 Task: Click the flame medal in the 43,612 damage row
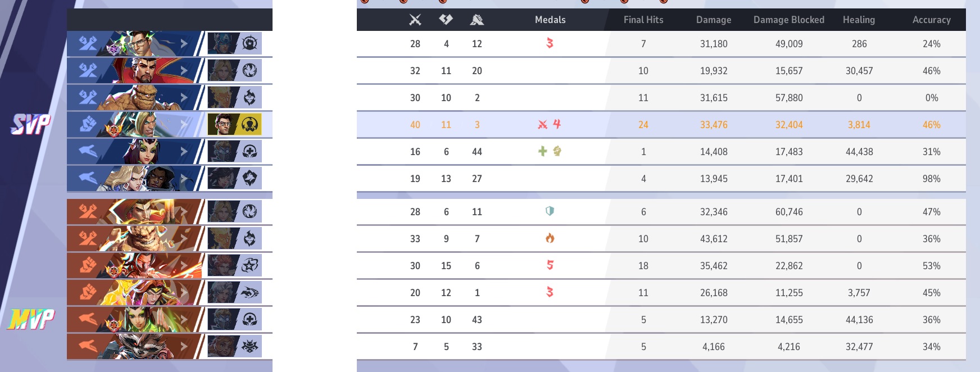550,238
